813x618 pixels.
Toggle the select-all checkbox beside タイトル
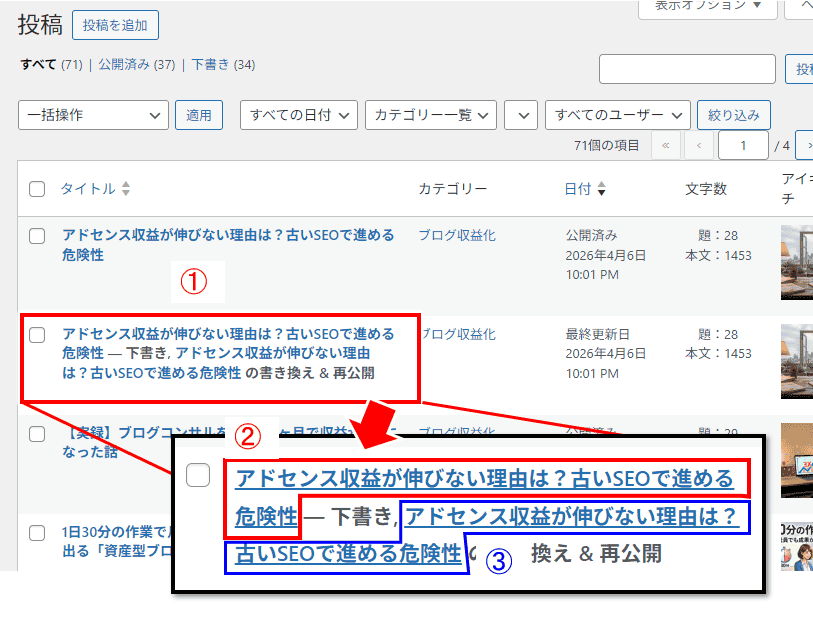37,189
